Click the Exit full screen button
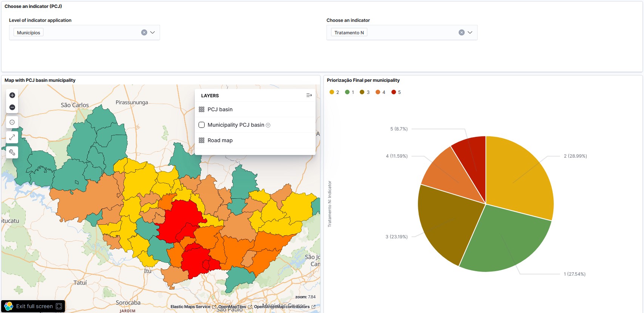Image resolution: width=644 pixels, height=313 pixels. click(x=34, y=306)
